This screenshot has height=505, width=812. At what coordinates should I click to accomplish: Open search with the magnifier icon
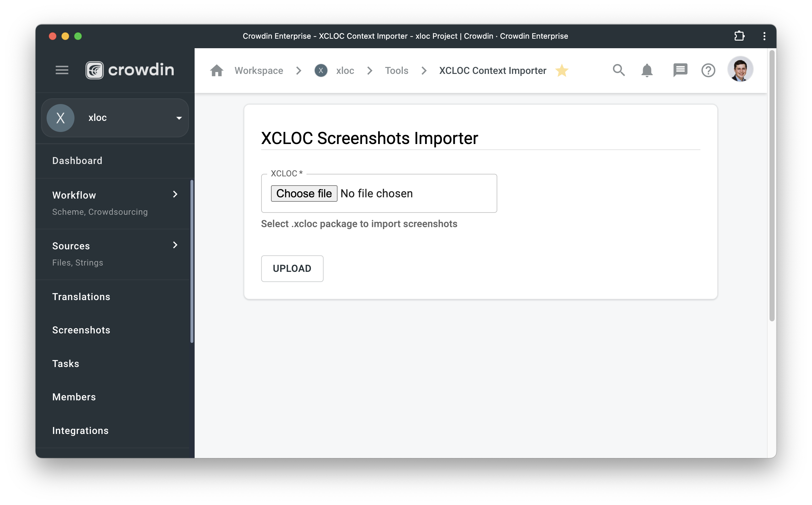point(619,70)
